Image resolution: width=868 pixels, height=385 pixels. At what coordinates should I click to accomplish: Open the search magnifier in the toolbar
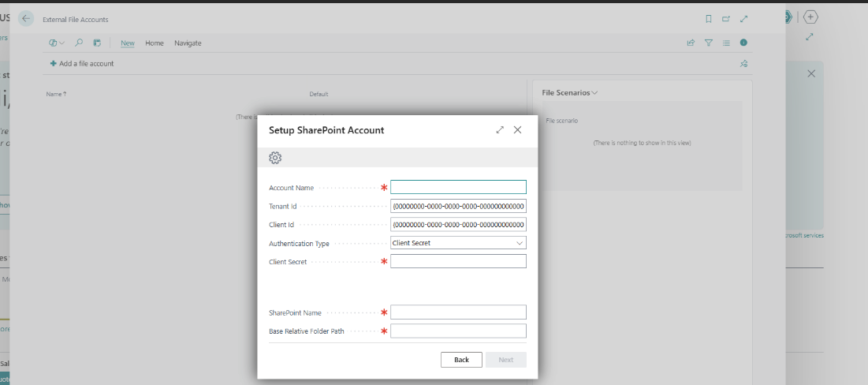click(x=79, y=43)
